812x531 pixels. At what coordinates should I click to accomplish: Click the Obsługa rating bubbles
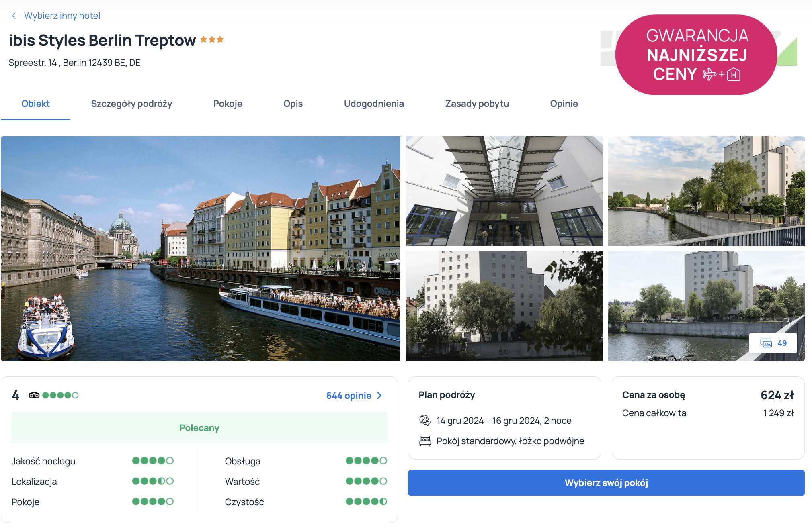coord(366,461)
